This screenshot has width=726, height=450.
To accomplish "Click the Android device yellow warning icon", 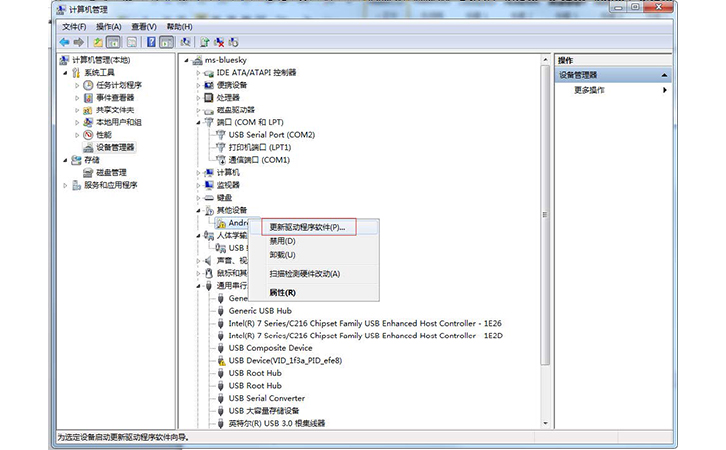I will pyautogui.click(x=221, y=223).
